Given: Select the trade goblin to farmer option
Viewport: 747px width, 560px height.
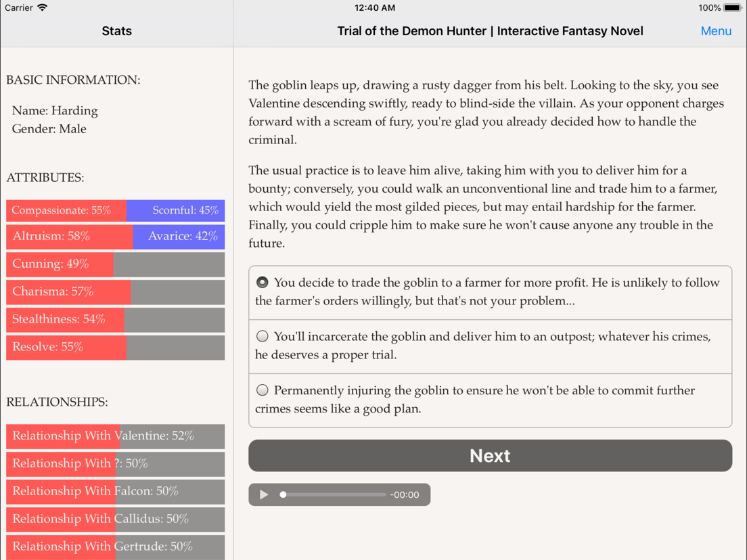Looking at the screenshot, I should point(490,292).
